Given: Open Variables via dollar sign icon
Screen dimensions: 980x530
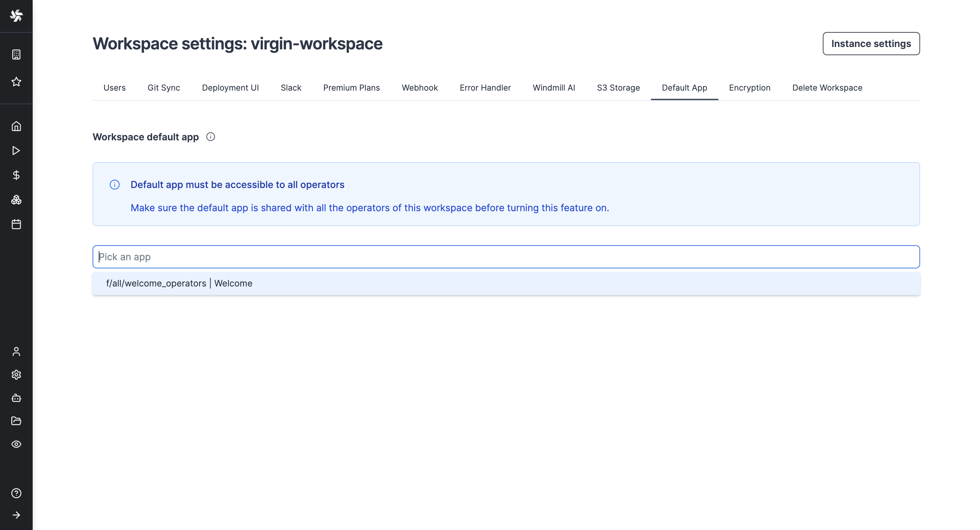Looking at the screenshot, I should pyautogui.click(x=16, y=175).
